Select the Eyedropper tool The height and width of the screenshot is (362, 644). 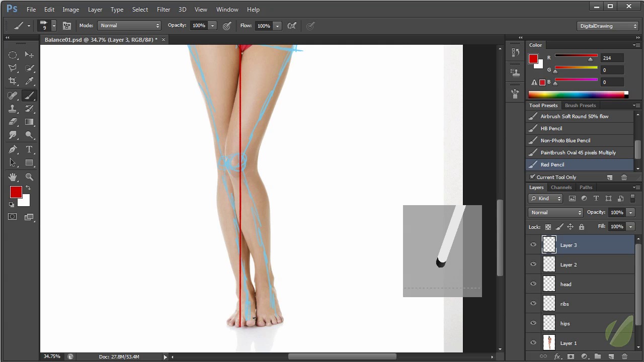(x=29, y=81)
